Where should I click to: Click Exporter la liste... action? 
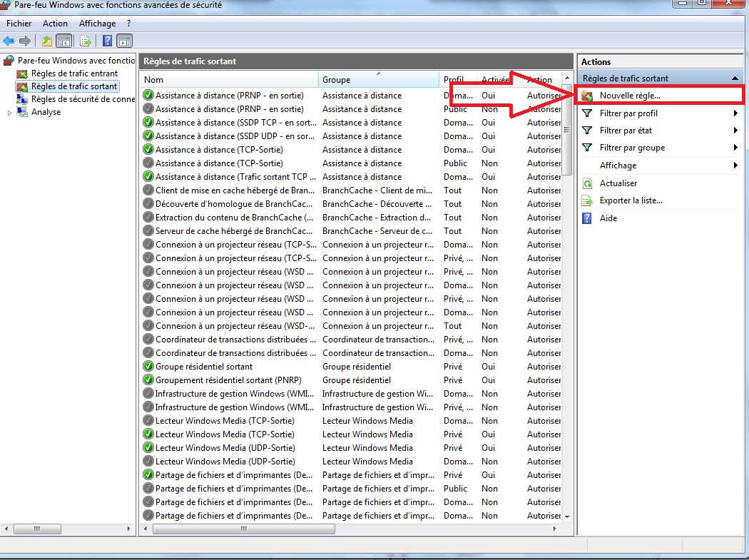[631, 200]
